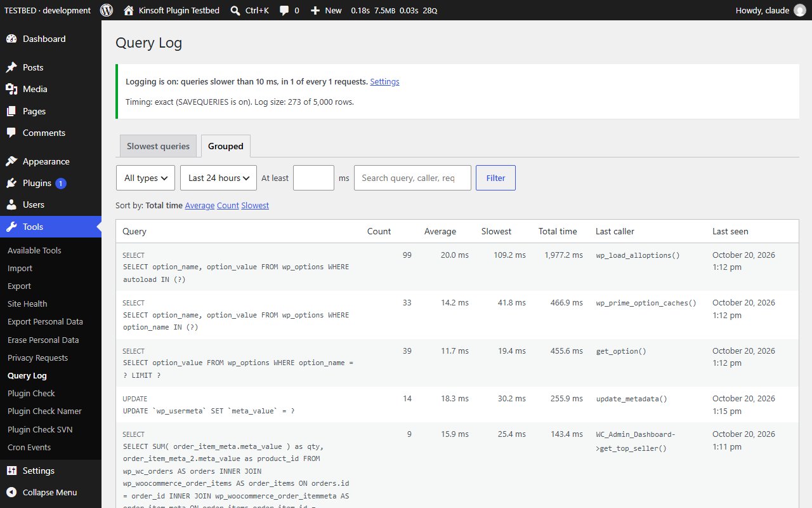Click the Total time column header

(558, 231)
